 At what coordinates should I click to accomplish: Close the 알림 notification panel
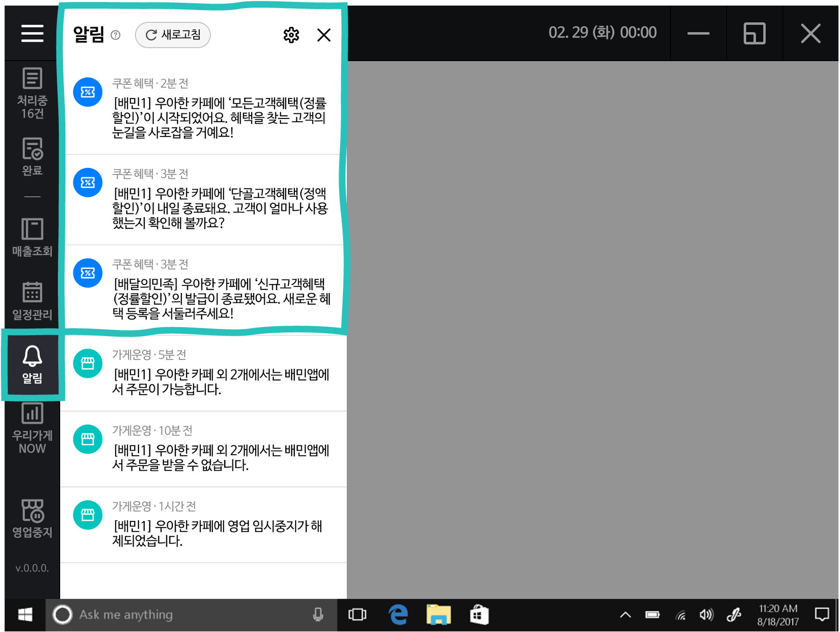[x=324, y=35]
